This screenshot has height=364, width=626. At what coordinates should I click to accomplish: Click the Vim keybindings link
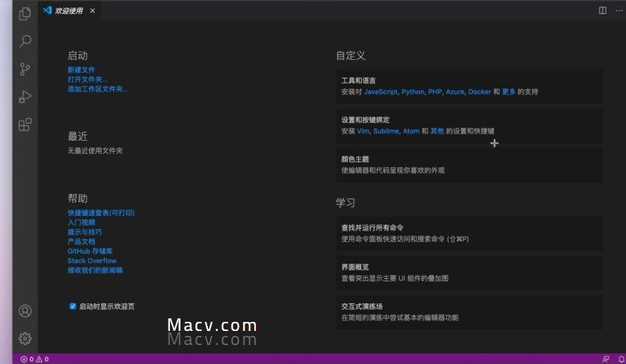point(363,131)
